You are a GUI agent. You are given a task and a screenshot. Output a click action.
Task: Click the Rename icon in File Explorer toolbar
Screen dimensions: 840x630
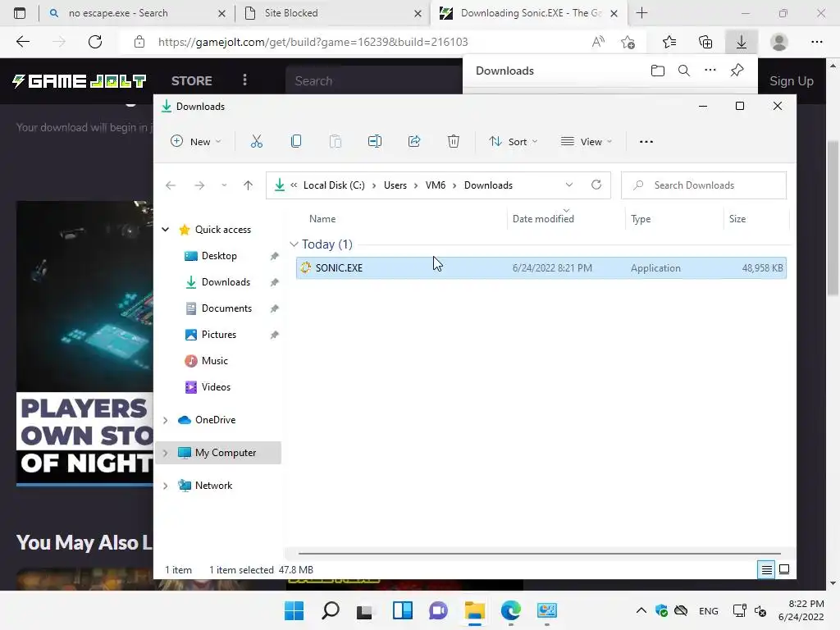coord(374,141)
